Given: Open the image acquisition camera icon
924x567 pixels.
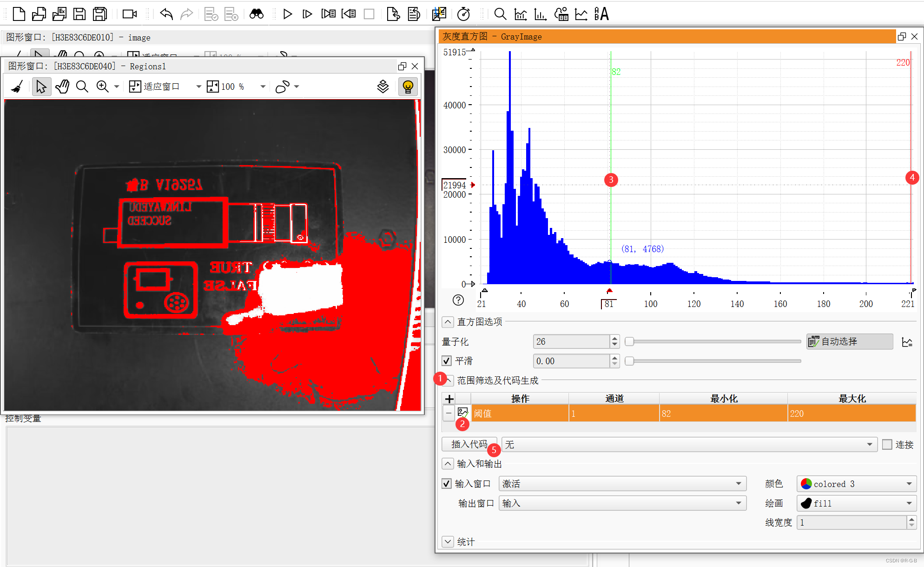Looking at the screenshot, I should click(x=130, y=14).
